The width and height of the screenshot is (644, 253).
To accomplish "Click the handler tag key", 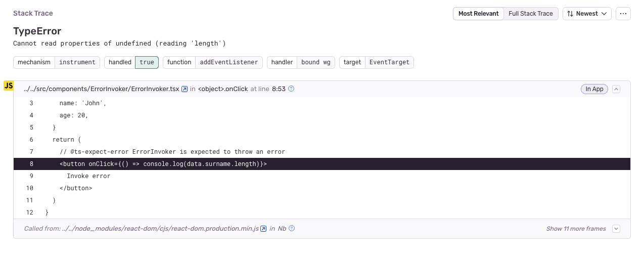I will (282, 62).
